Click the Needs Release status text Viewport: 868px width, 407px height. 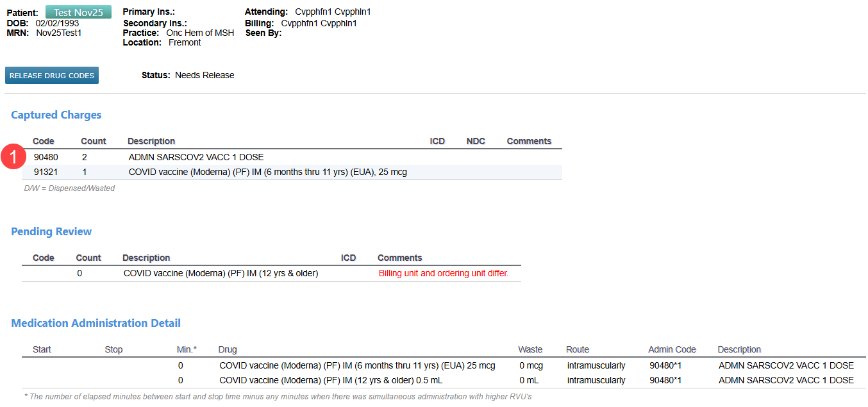tap(204, 76)
